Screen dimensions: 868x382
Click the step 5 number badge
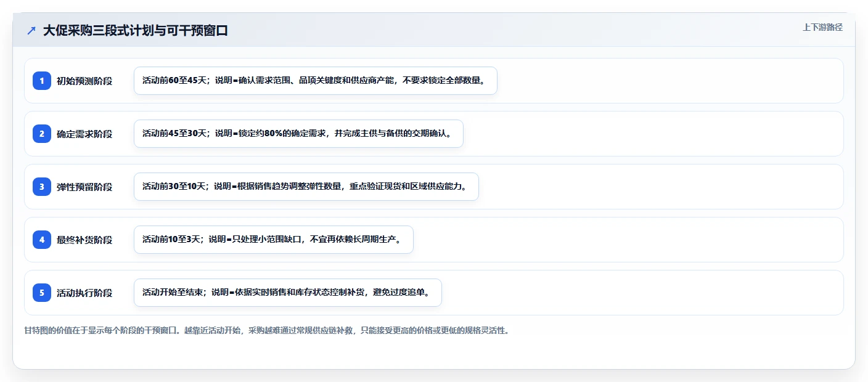coord(42,293)
